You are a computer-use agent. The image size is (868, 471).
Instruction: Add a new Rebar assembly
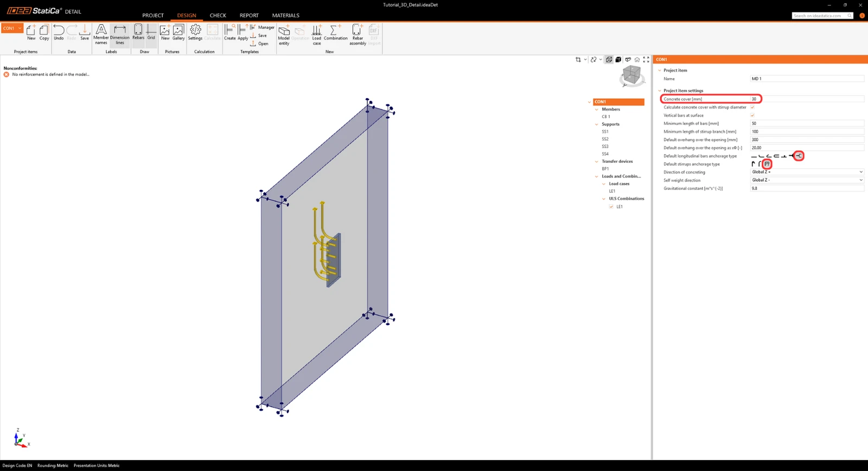point(358,35)
